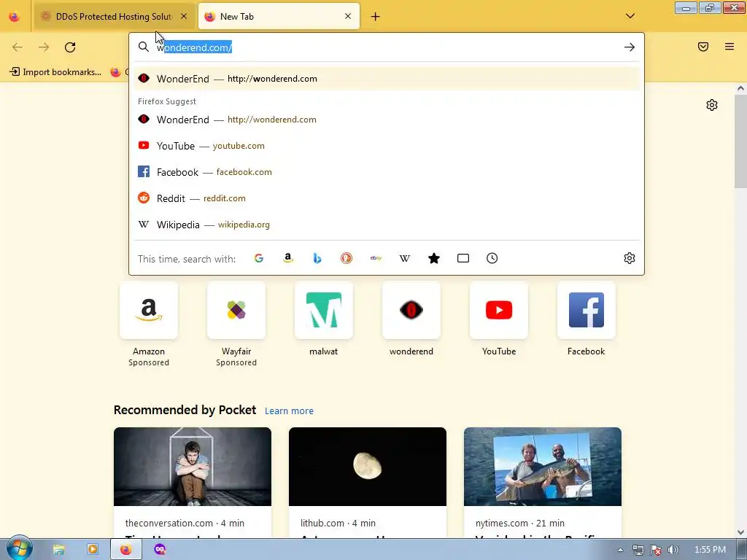Image resolution: width=747 pixels, height=560 pixels.
Task: Choose Wikipedia suggestion wikipedia.org
Action: [x=387, y=225]
